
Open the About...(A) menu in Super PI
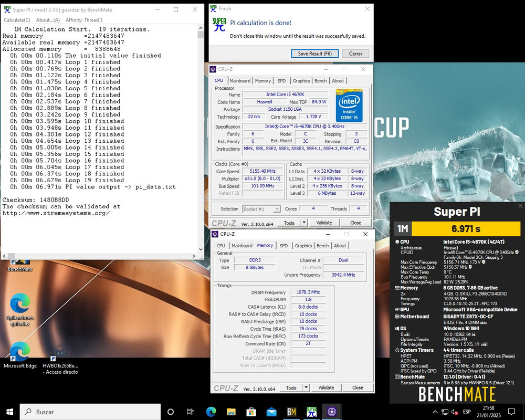tap(48, 20)
